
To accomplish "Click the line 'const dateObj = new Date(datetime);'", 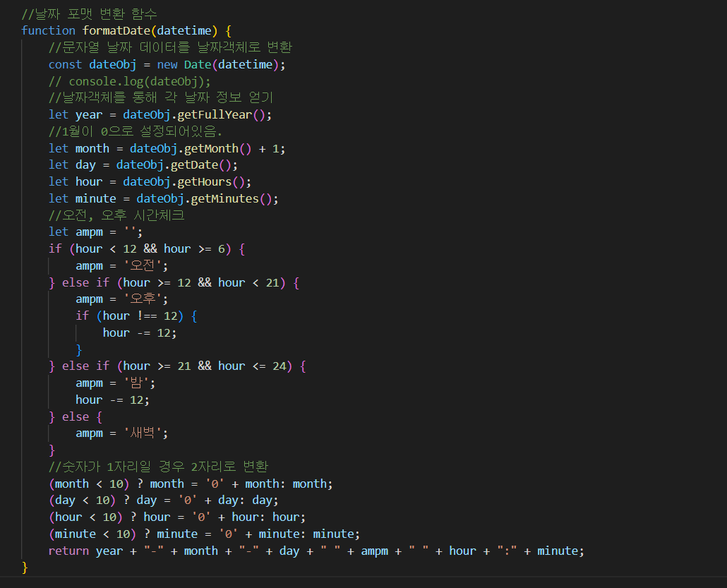I will click(x=167, y=64).
